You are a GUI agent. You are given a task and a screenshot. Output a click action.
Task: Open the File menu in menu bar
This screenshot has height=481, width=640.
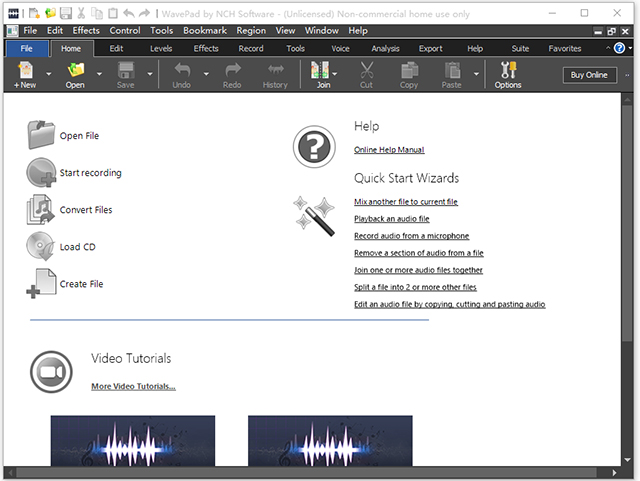pos(30,31)
